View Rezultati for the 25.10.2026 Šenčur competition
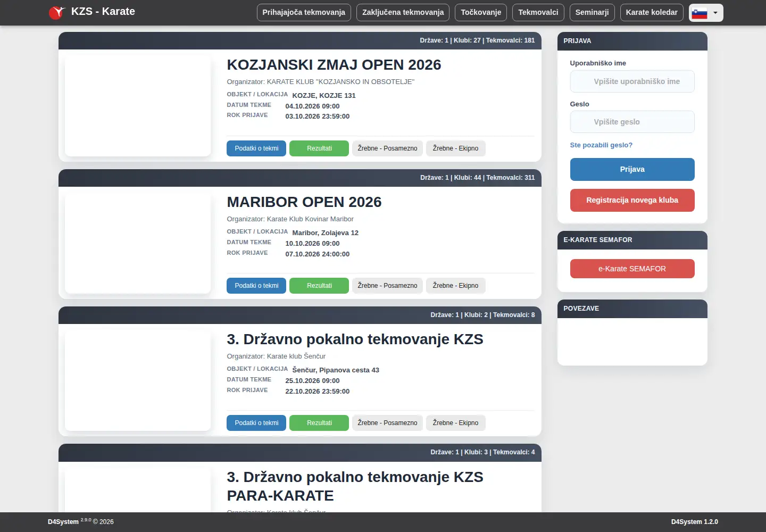The height and width of the screenshot is (532, 766). (x=319, y=423)
